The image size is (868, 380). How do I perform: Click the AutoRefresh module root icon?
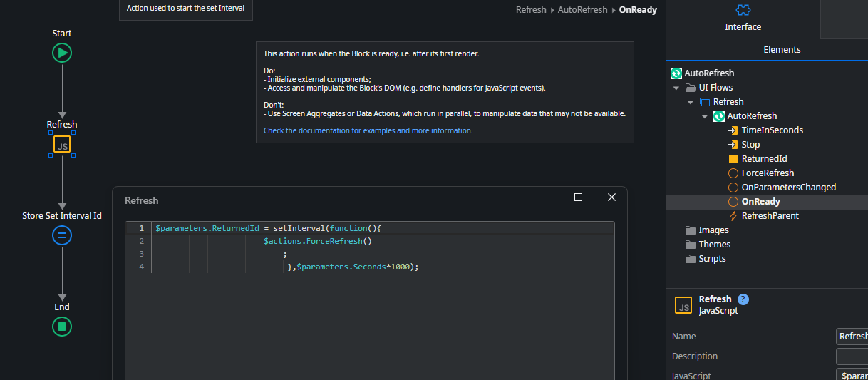676,73
